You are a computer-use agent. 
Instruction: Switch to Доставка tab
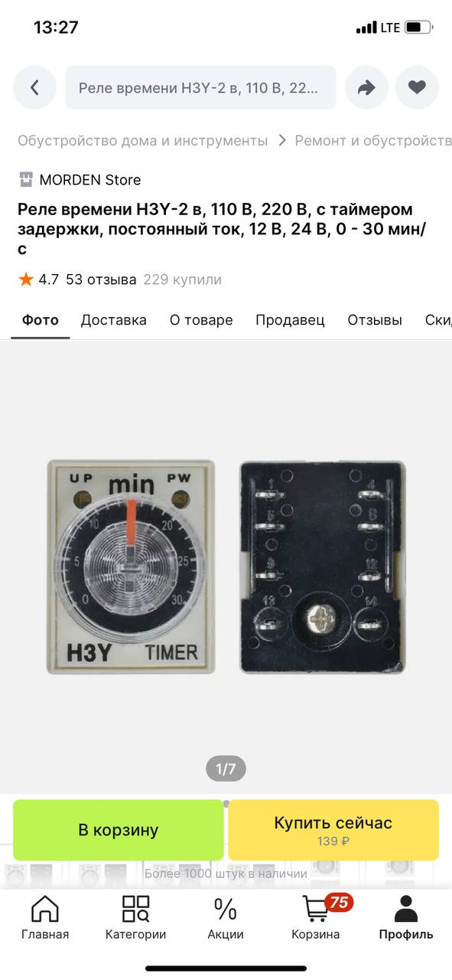pos(114,320)
